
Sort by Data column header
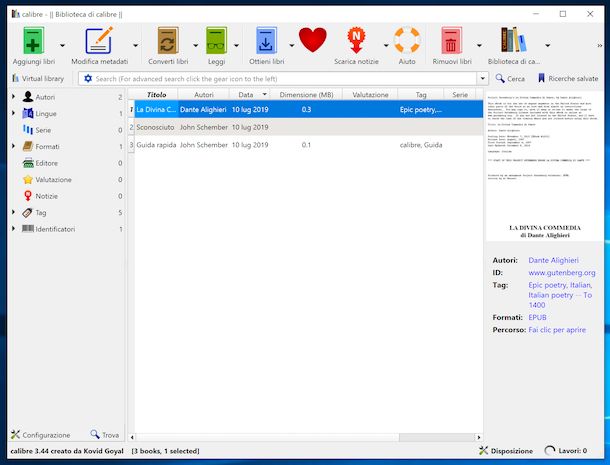click(249, 95)
